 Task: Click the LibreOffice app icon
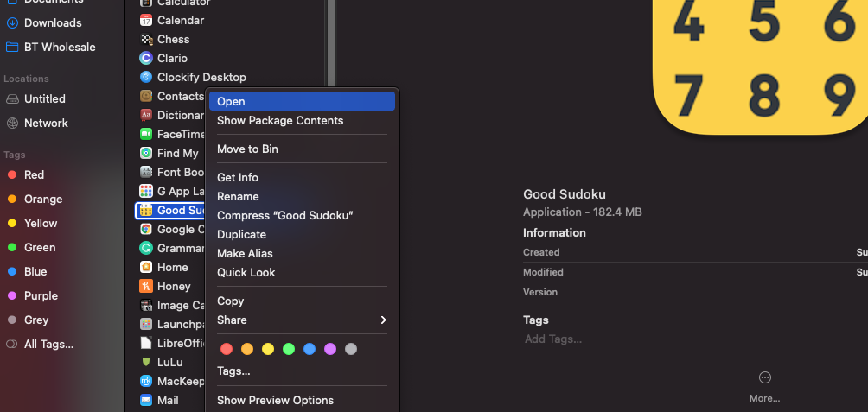tap(145, 344)
